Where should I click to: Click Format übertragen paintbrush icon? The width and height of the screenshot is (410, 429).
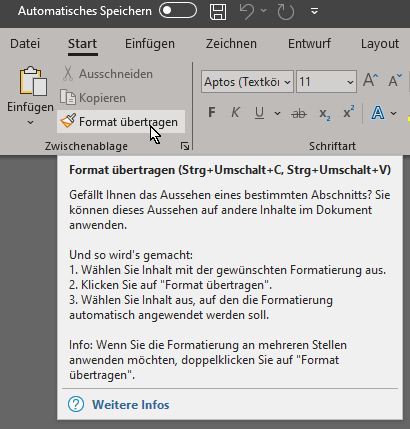tap(68, 121)
